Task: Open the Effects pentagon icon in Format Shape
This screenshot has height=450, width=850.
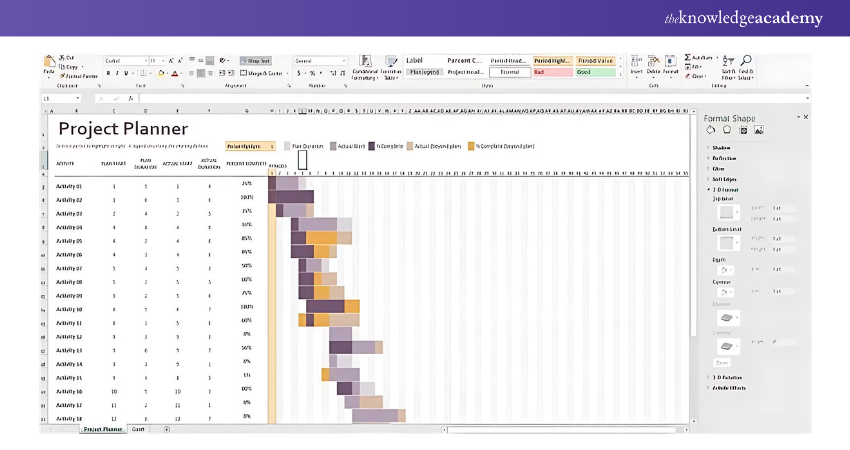Action: click(726, 130)
